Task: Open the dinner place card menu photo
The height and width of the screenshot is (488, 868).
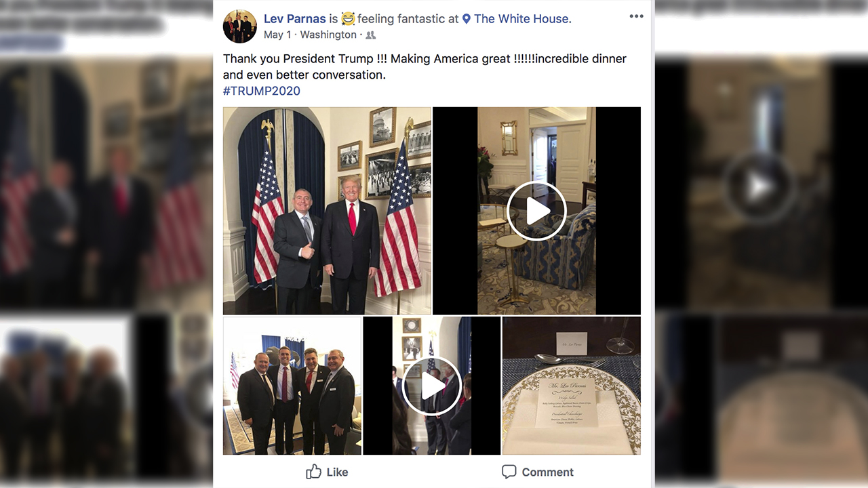Action: pyautogui.click(x=572, y=386)
